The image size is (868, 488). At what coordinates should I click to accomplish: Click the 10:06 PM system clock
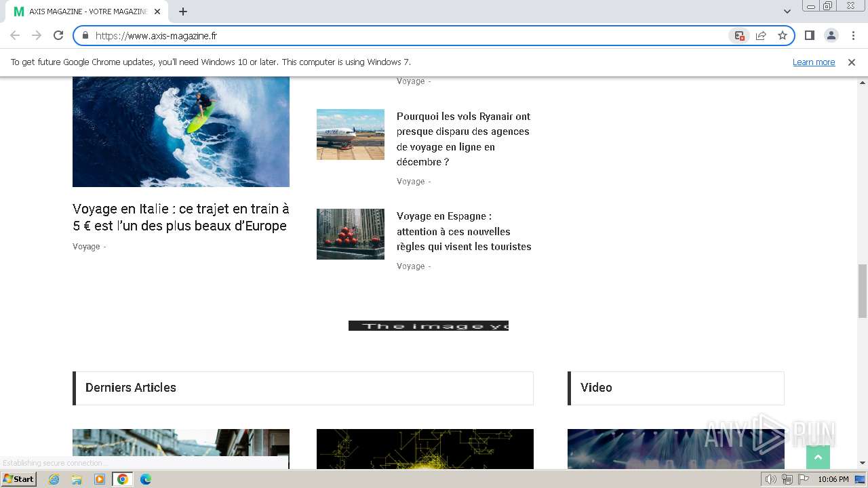[x=833, y=479]
